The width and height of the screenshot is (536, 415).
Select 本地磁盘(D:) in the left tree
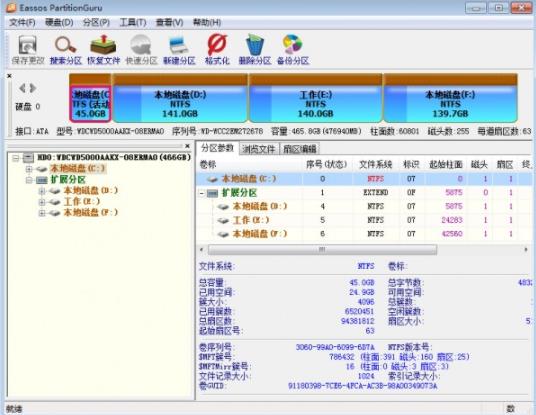91,190
